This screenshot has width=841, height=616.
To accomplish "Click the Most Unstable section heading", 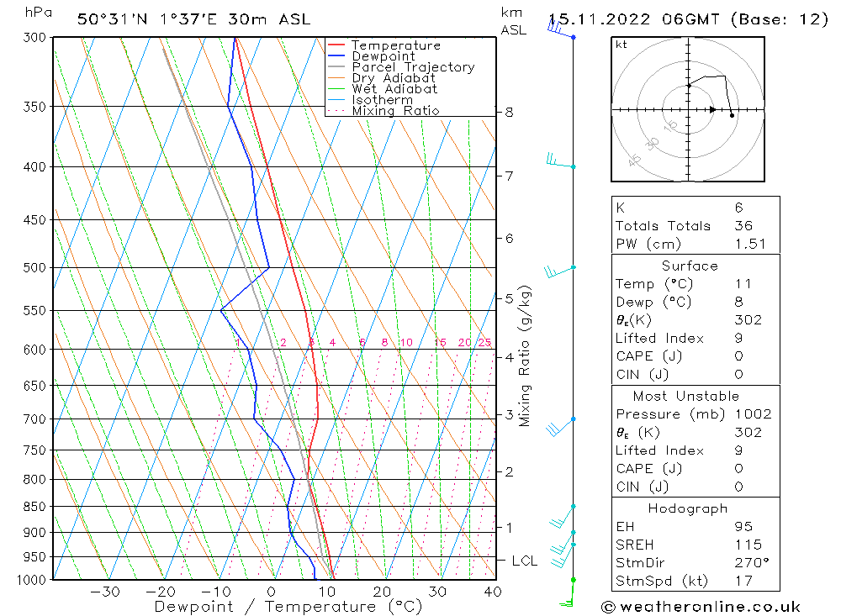I will 686,396.
